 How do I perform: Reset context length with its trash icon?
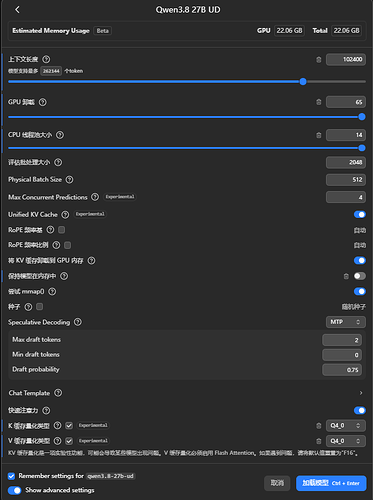coord(319,60)
